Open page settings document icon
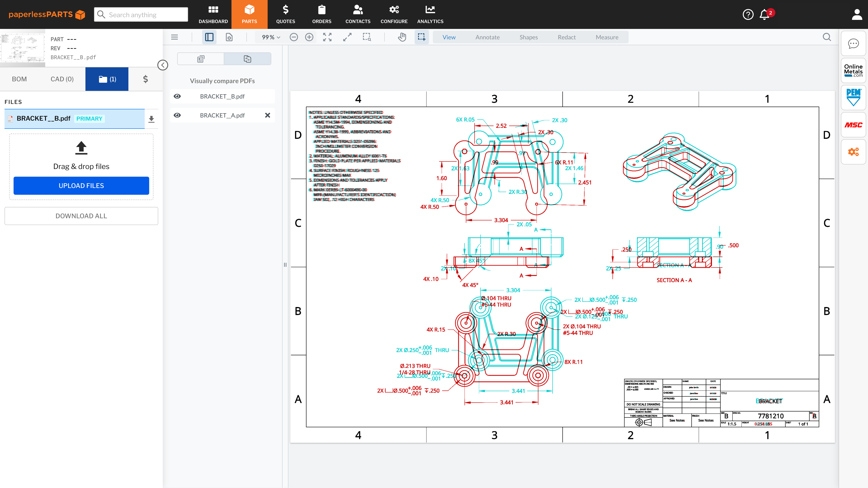 click(229, 37)
